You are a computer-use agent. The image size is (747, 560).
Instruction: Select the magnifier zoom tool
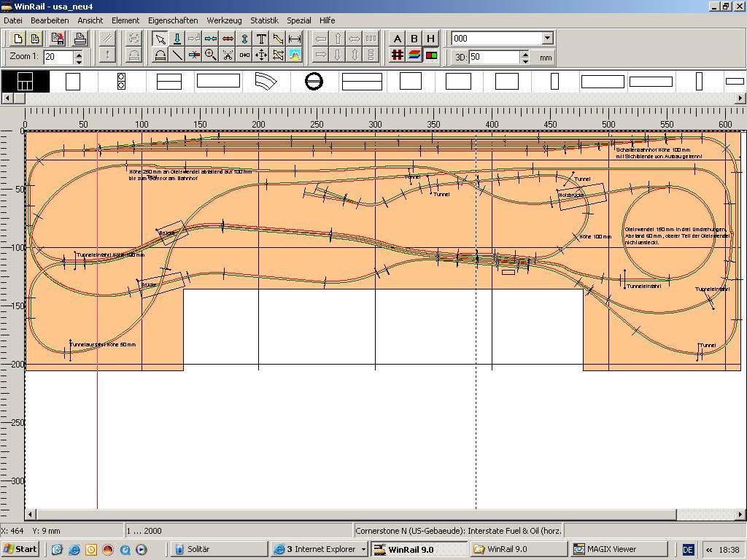211,55
